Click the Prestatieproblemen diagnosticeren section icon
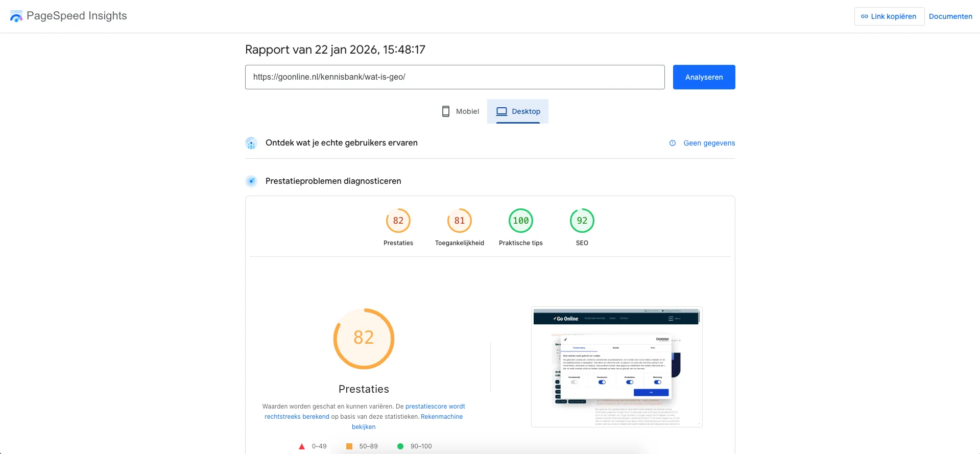 [x=251, y=181]
